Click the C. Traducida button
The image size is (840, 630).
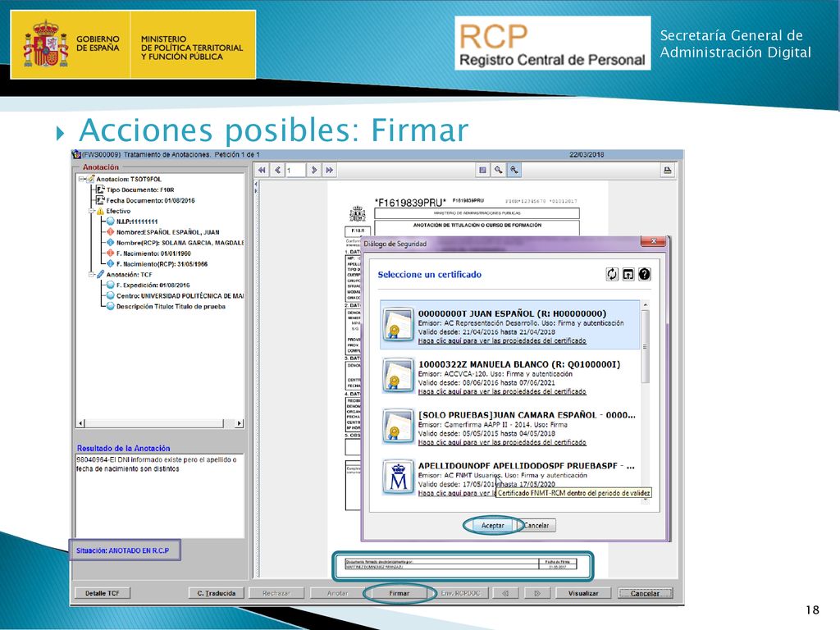click(x=217, y=593)
